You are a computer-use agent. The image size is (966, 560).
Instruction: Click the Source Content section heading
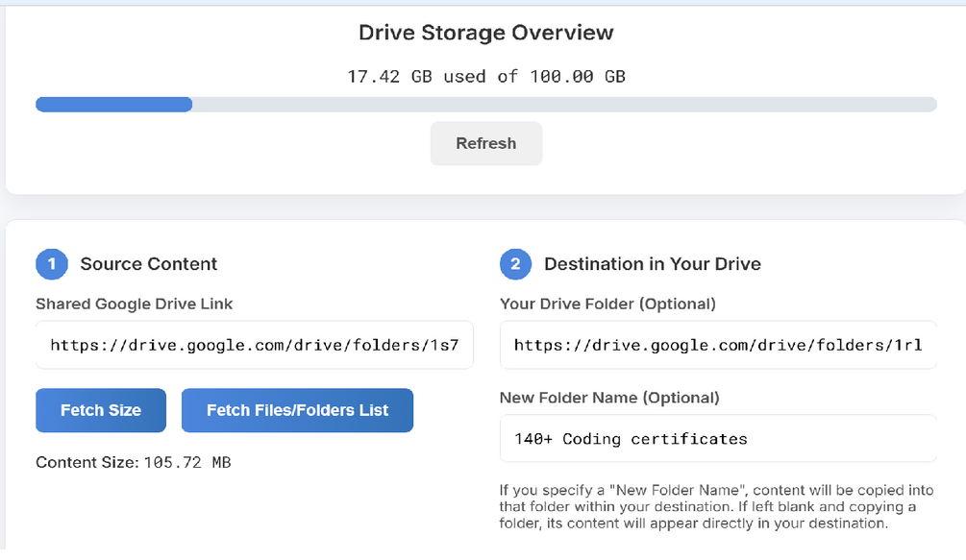[x=149, y=264]
